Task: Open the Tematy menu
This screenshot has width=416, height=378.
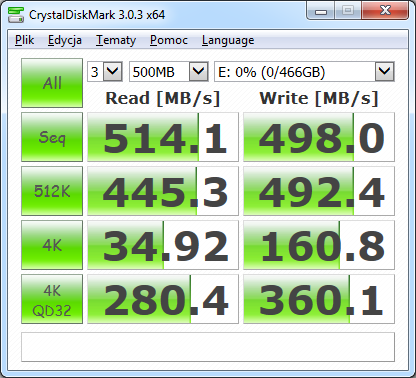Action: coord(116,40)
